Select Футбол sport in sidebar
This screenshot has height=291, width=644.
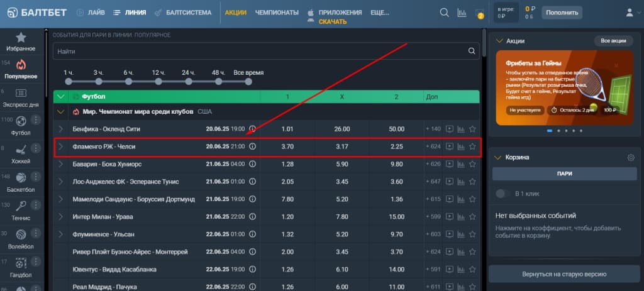point(21,126)
